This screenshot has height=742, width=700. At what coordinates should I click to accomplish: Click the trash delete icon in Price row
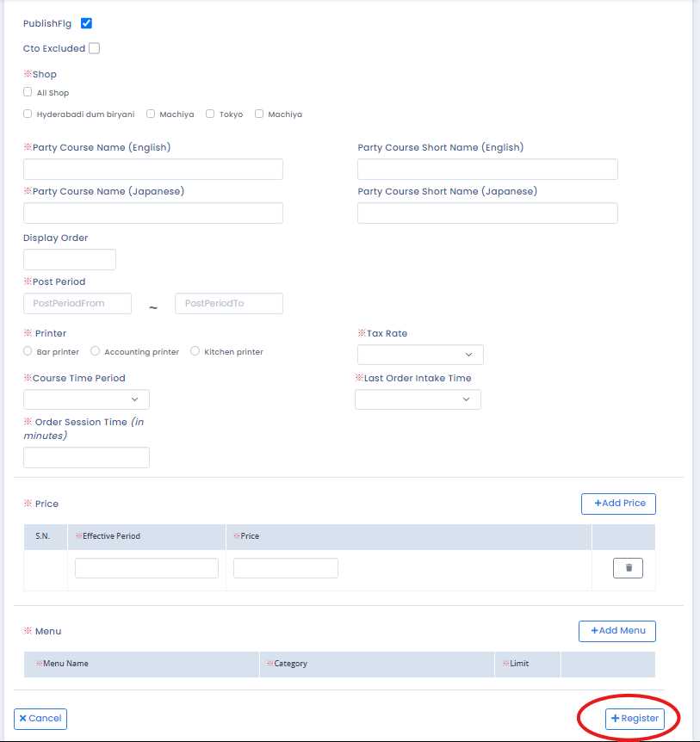click(x=628, y=568)
